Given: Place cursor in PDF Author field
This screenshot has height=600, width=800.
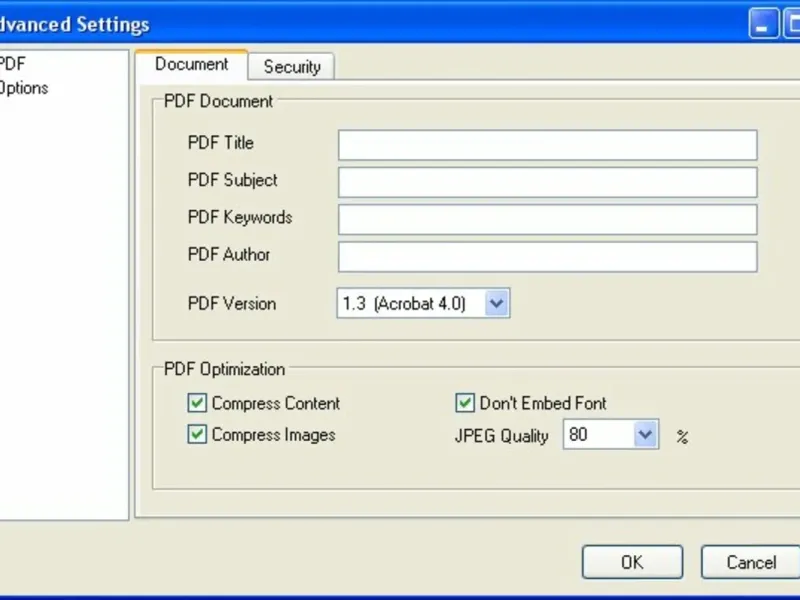Looking at the screenshot, I should 547,256.
